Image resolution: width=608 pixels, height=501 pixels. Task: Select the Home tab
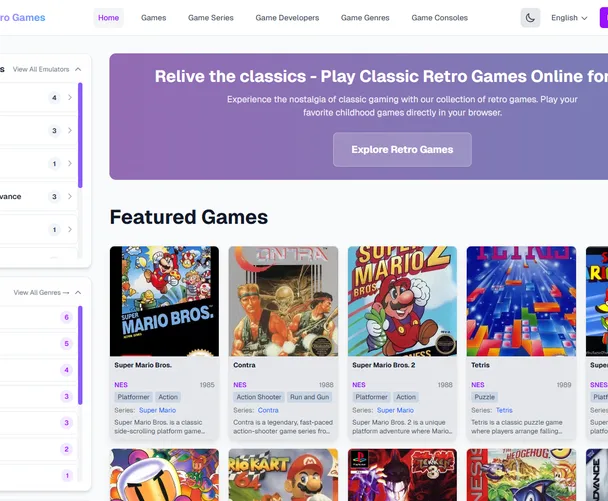tap(108, 18)
